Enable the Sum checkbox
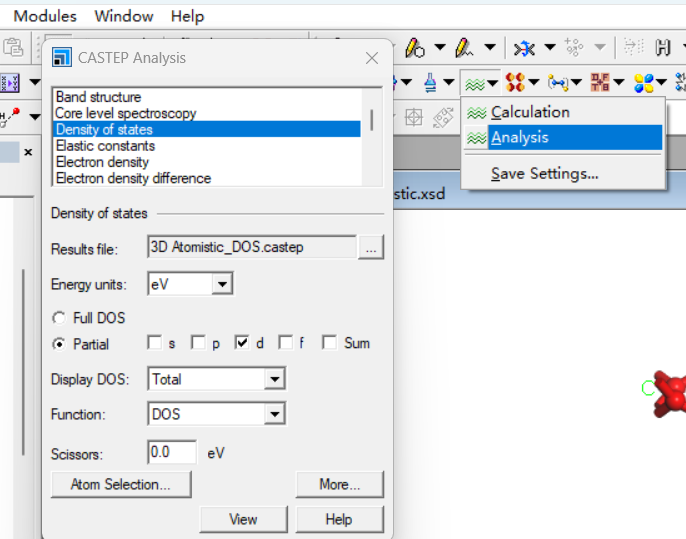 (x=329, y=343)
